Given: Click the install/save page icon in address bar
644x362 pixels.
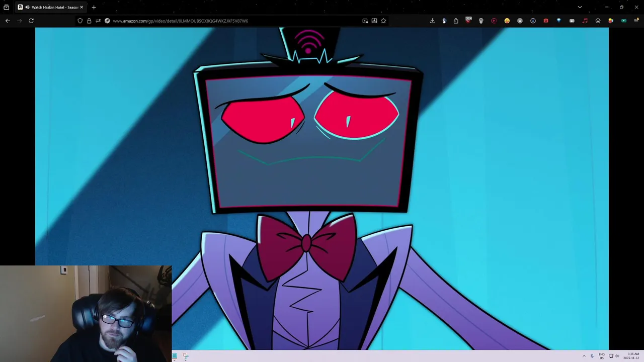Looking at the screenshot, I should click(374, 21).
